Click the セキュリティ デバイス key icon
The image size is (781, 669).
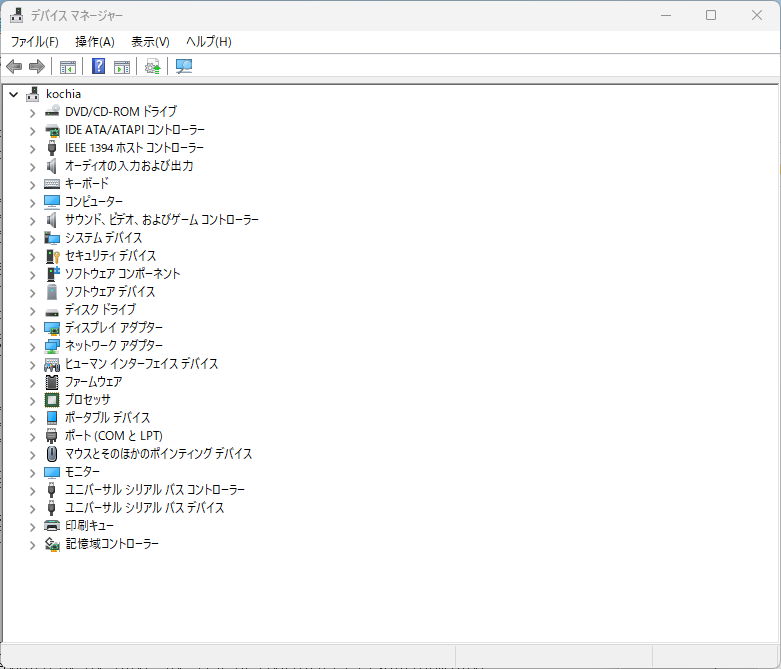pos(52,256)
